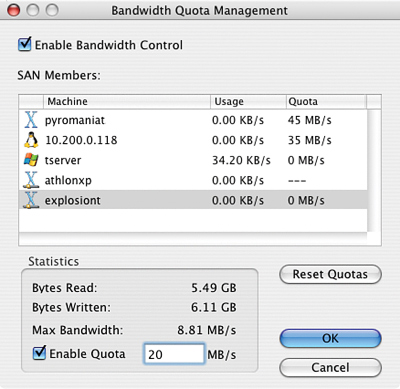400x389 pixels.
Task: Sort by the Quota column header
Action: tap(326, 101)
